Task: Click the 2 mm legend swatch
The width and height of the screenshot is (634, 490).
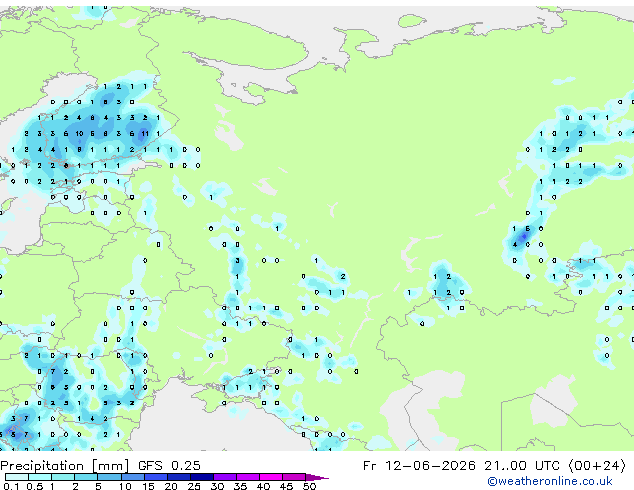Action: coord(86,477)
